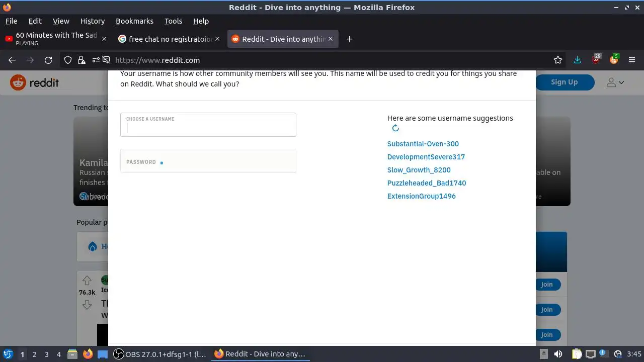Click the uBlock extension icon with 29 badge
644x362 pixels.
click(x=596, y=59)
